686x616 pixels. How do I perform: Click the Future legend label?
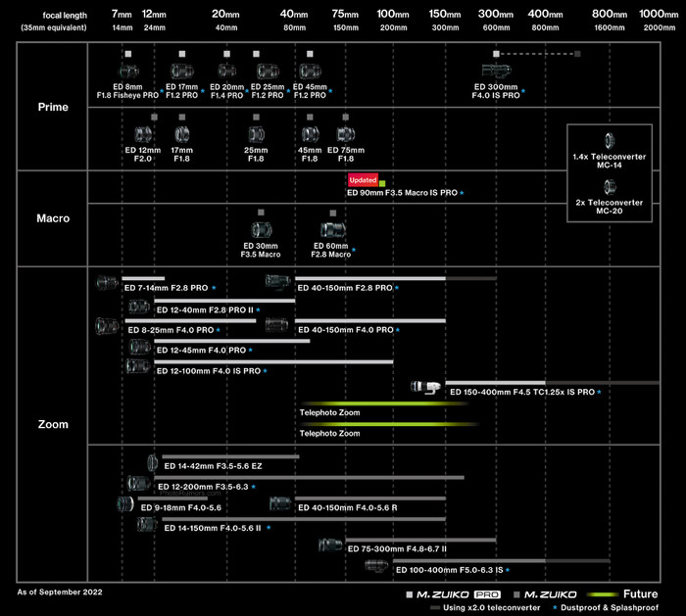(x=641, y=594)
